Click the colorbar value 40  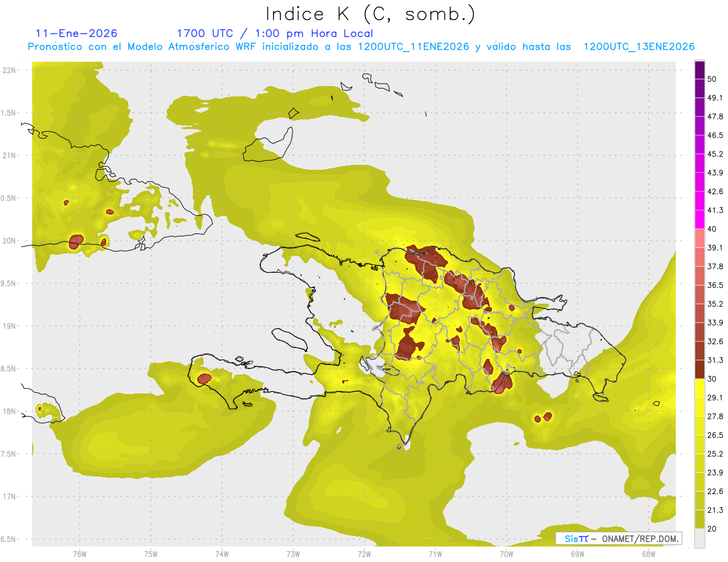pos(712,229)
